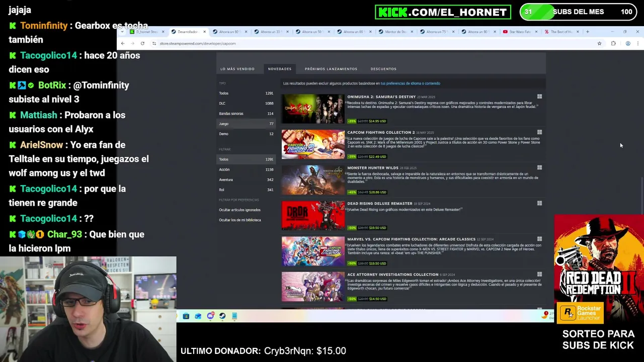The image size is (644, 362).
Task: Open the tab search chevron in the tab strip
Action: (123, 32)
